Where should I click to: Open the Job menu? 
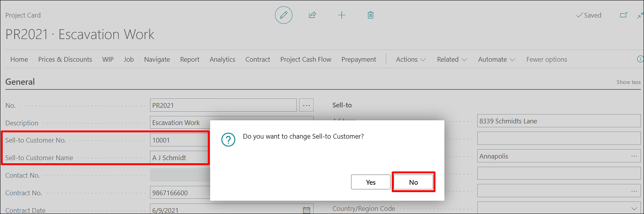[x=129, y=59]
